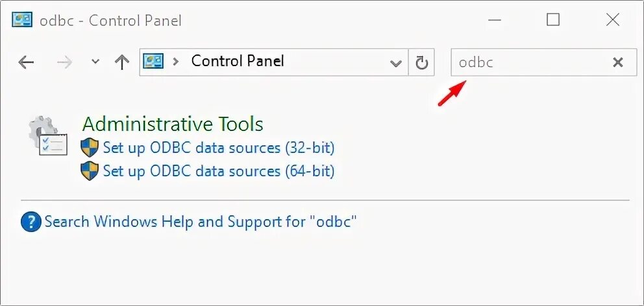Clear the odbc search text
This screenshot has width=644, height=306.
pyautogui.click(x=618, y=62)
